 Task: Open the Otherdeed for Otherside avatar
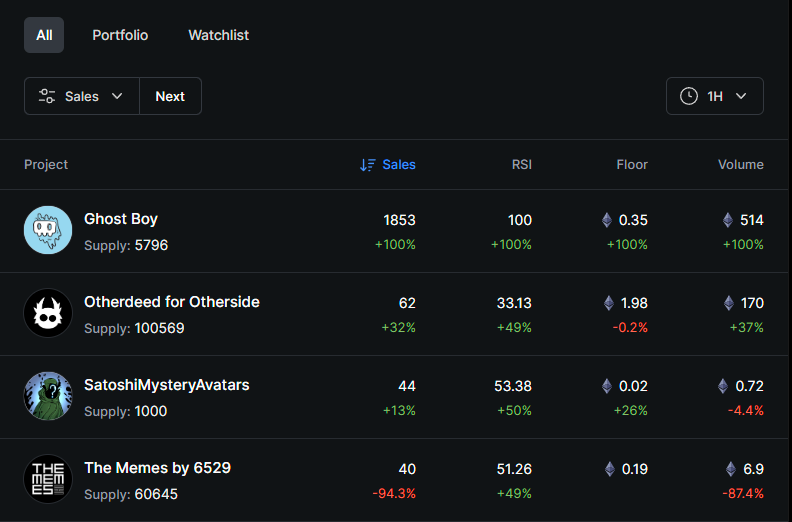pos(48,313)
